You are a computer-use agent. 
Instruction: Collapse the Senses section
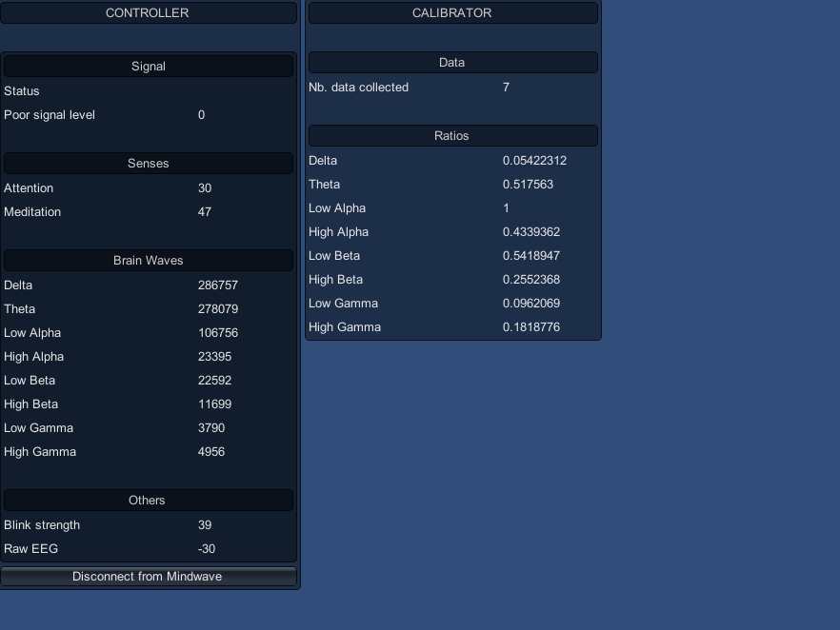[x=149, y=163]
